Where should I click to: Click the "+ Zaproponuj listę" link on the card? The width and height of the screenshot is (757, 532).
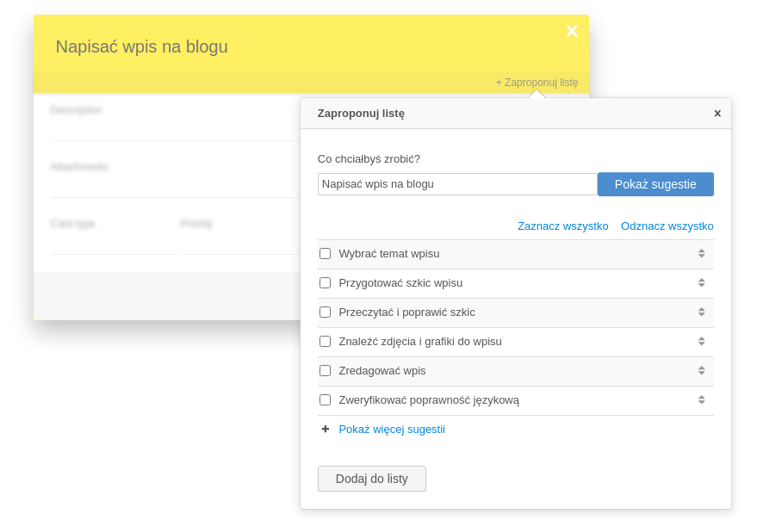[537, 82]
